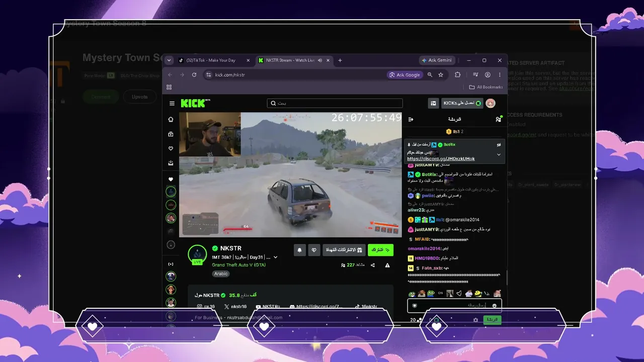The height and width of the screenshot is (362, 644).
Task: Click the user avatar in Kick header
Action: tap(491, 103)
